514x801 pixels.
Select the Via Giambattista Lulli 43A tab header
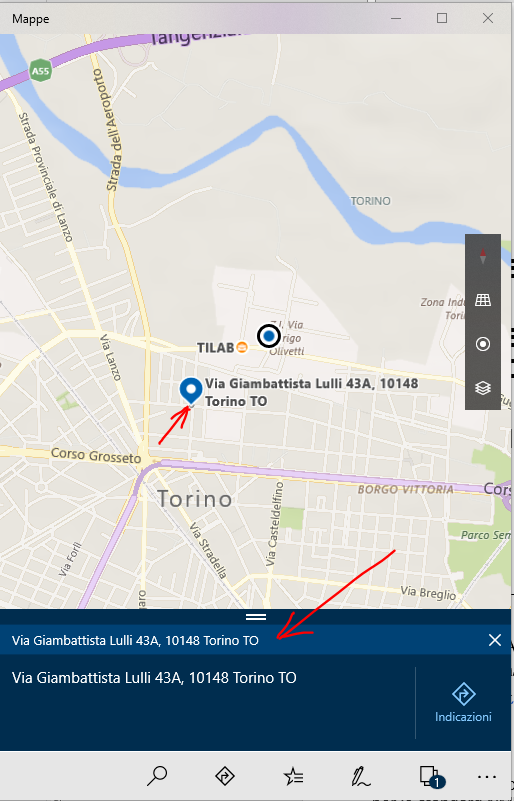coord(135,640)
